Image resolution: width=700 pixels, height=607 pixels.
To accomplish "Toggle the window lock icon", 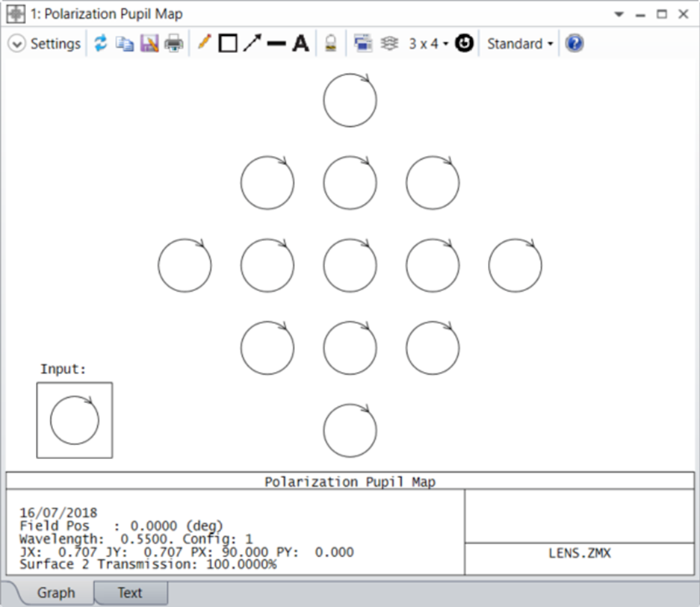I will 330,44.
